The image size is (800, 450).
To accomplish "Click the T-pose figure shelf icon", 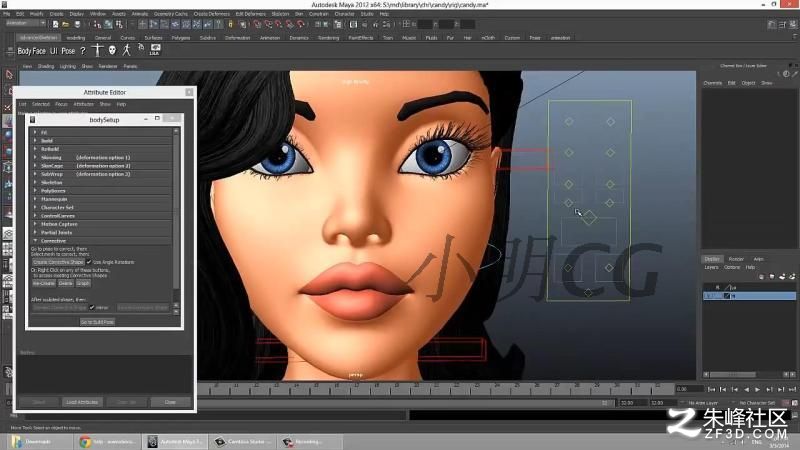I will [97, 50].
